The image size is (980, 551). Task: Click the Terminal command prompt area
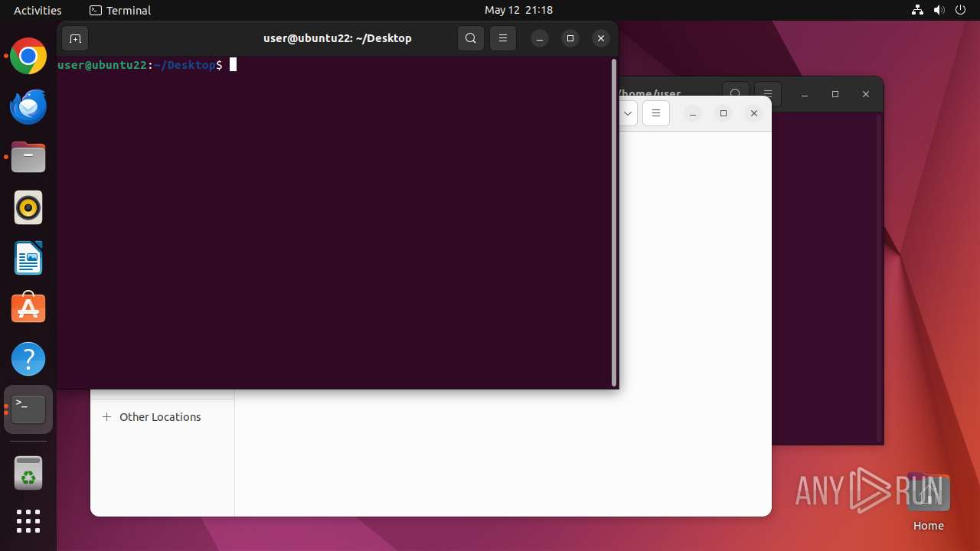334,222
